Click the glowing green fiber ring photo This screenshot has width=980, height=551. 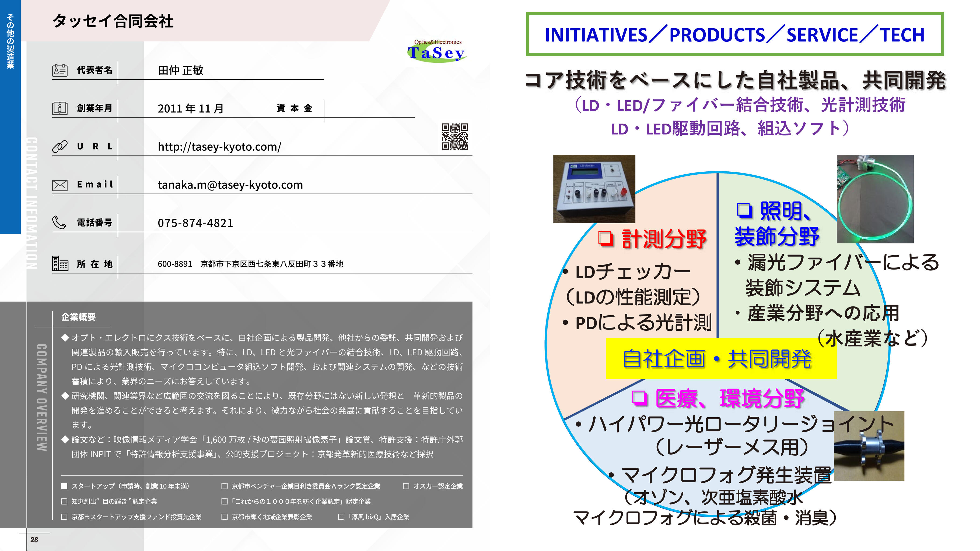click(875, 199)
